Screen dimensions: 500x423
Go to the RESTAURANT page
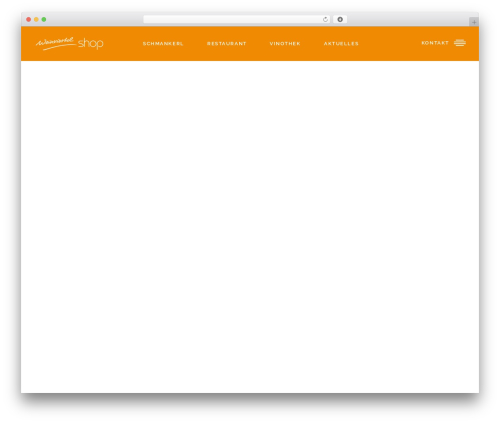point(227,44)
